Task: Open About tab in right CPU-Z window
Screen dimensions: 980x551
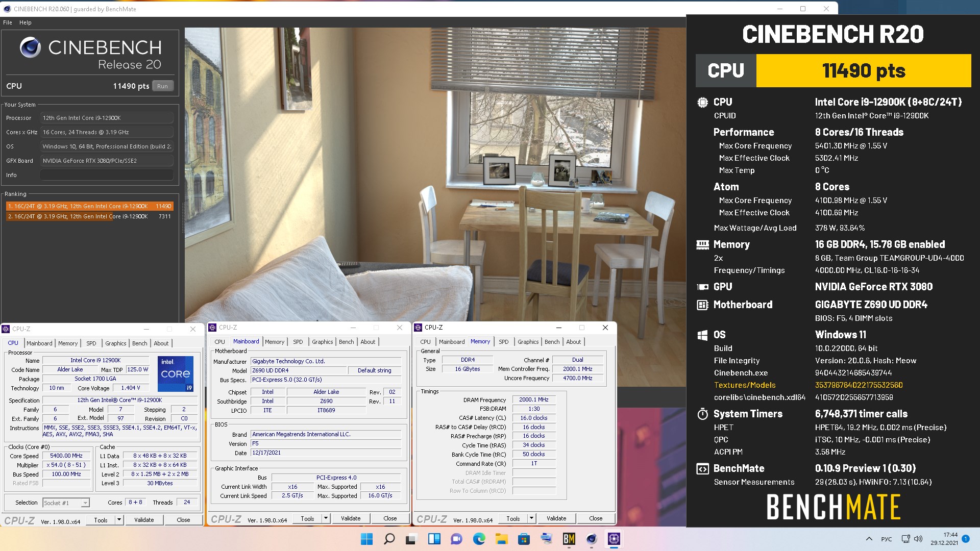Action: pyautogui.click(x=573, y=342)
